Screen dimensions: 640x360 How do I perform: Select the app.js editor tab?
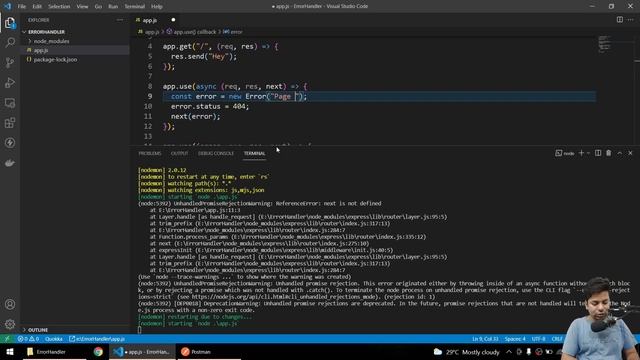[150, 20]
